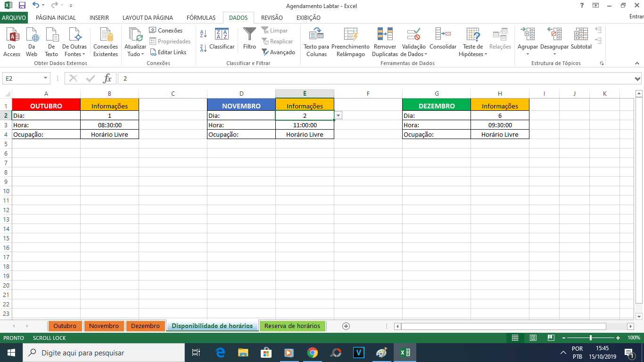Open Reserva de horários sheet tab
Image resolution: width=644 pixels, height=362 pixels.
292,326
